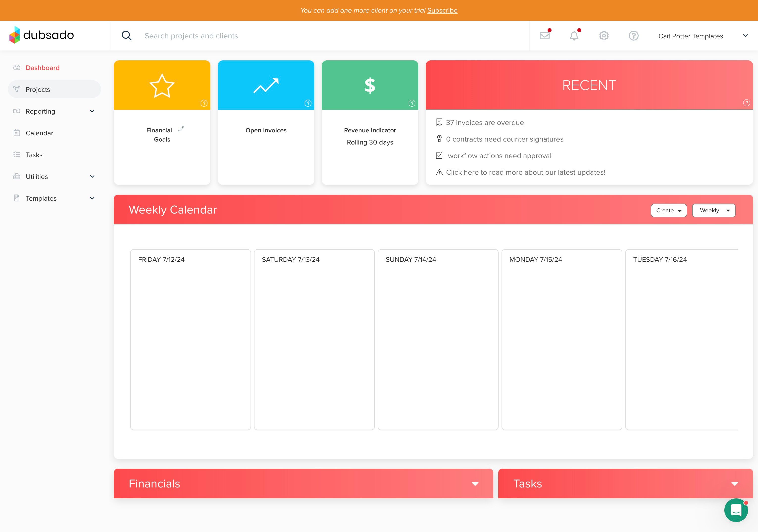Click help icon on Open Invoices card
This screenshot has height=532, width=758.
click(x=308, y=103)
